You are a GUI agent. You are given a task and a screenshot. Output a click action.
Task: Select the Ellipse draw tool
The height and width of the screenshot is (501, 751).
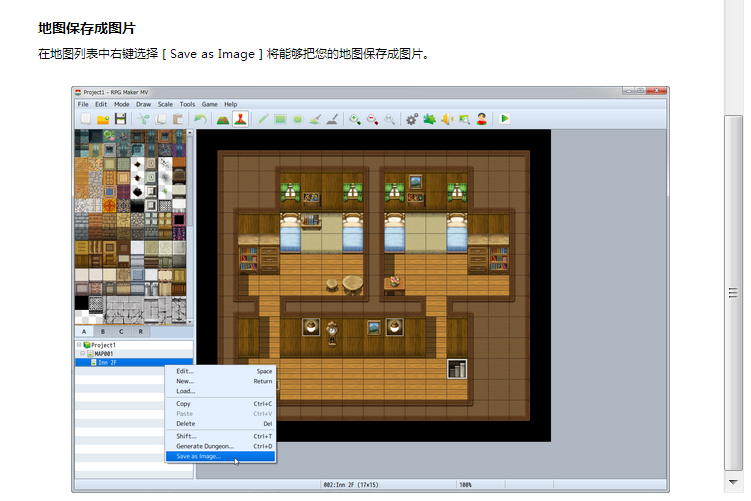pyautogui.click(x=297, y=119)
